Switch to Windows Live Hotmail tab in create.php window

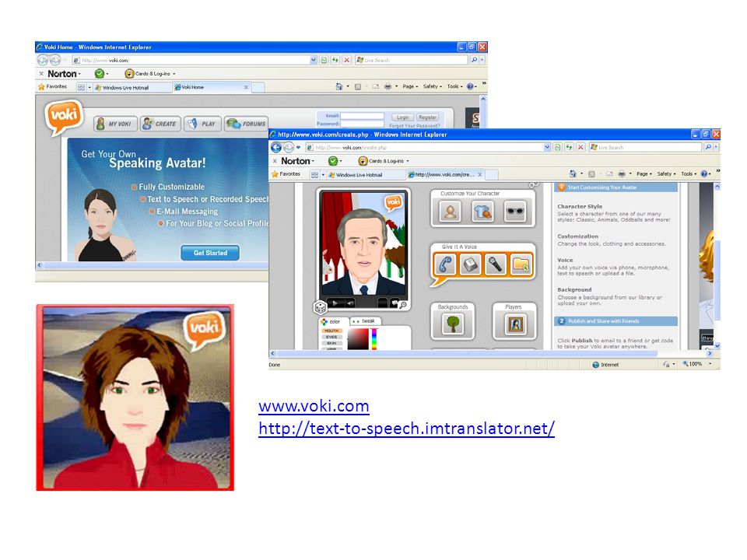click(366, 175)
